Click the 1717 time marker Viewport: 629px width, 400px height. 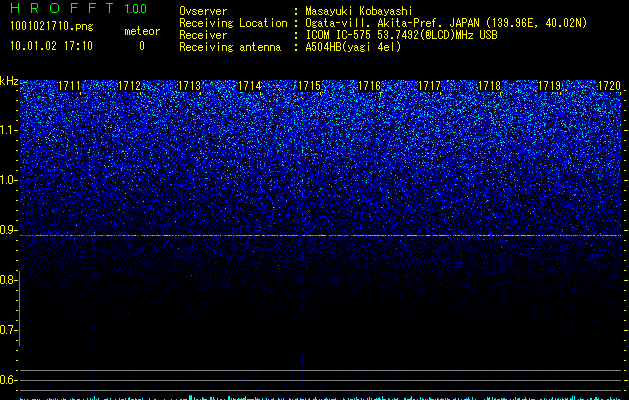click(x=430, y=86)
